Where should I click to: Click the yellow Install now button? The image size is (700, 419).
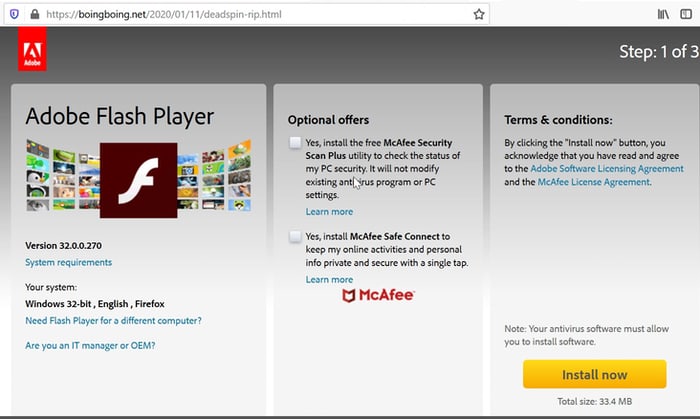(x=595, y=374)
